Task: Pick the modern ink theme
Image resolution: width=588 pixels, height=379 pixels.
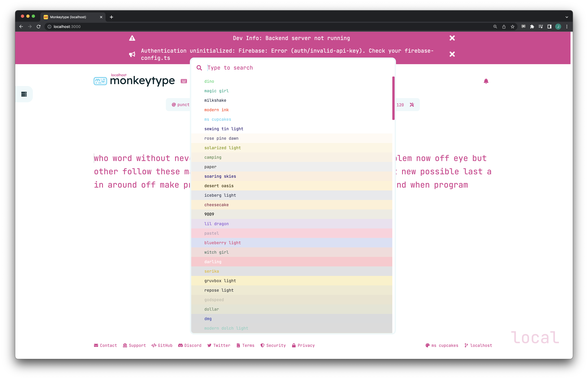Action: coord(292,110)
